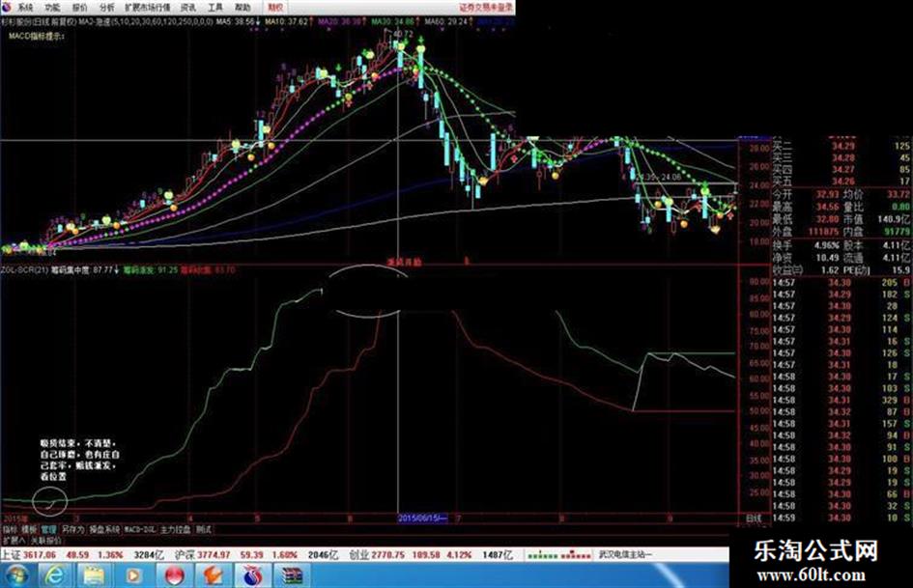Select the 操盘系统 indicator tab
Image resolution: width=913 pixels, height=588 pixels.
104,529
